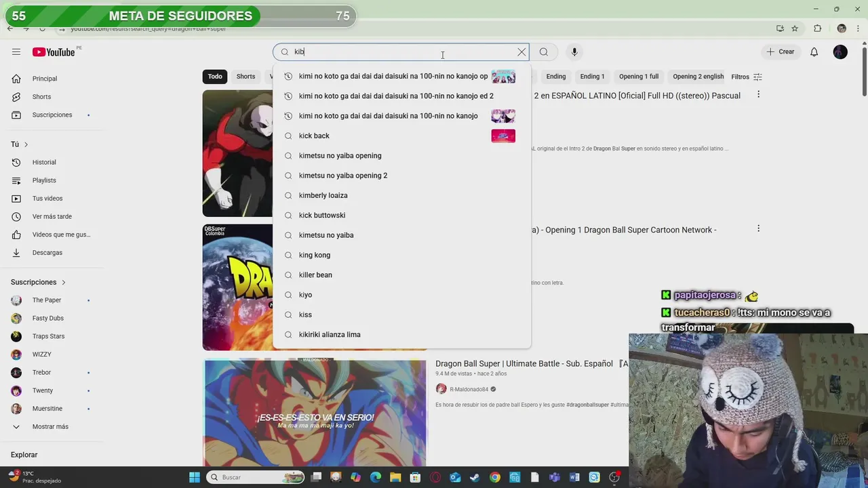Expand the Suscripciones heading
The height and width of the screenshot is (488, 868).
click(39, 282)
